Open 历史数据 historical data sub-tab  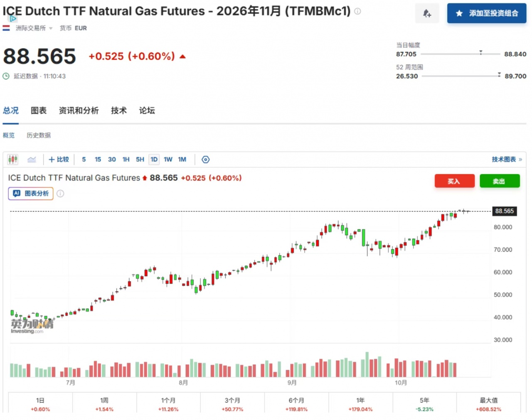(39, 135)
